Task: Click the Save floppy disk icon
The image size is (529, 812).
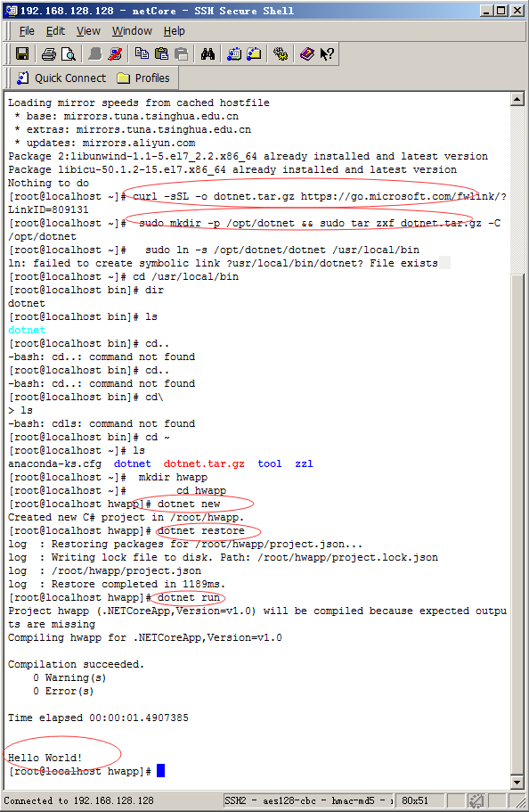Action: [x=21, y=53]
